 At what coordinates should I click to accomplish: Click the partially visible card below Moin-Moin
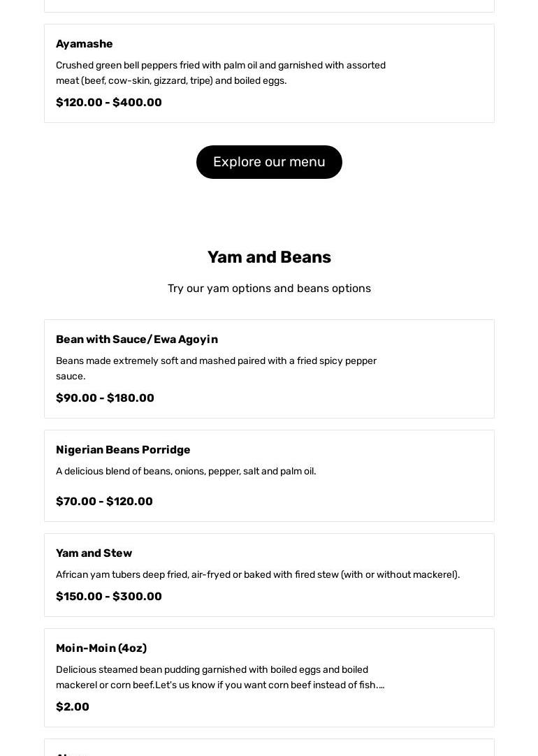point(269,748)
